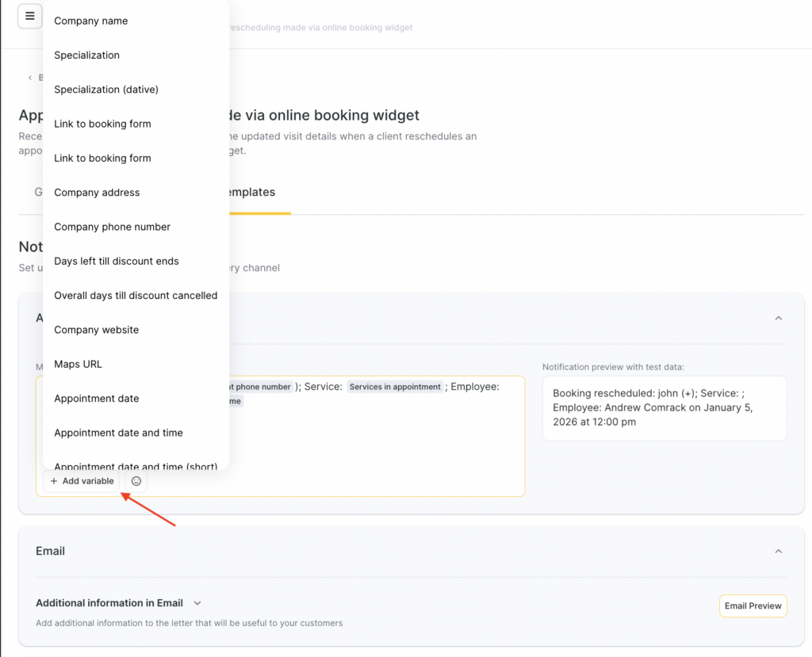Click Services in appointment variable tag
The height and width of the screenshot is (657, 812).
[x=395, y=387]
